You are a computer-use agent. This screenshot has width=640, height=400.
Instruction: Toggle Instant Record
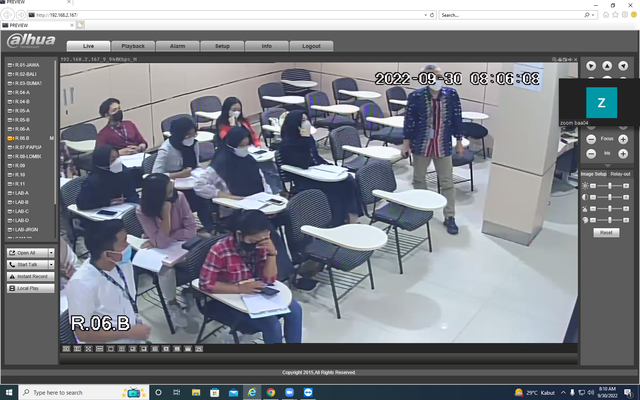click(x=31, y=276)
